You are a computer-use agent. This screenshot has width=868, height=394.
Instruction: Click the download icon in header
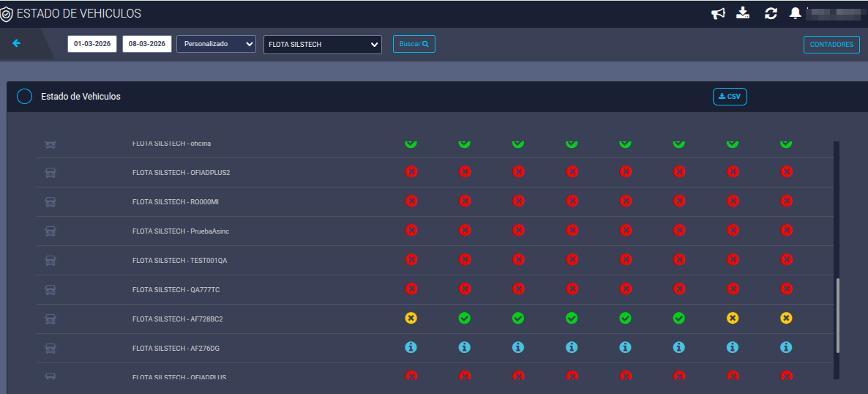[x=743, y=12]
